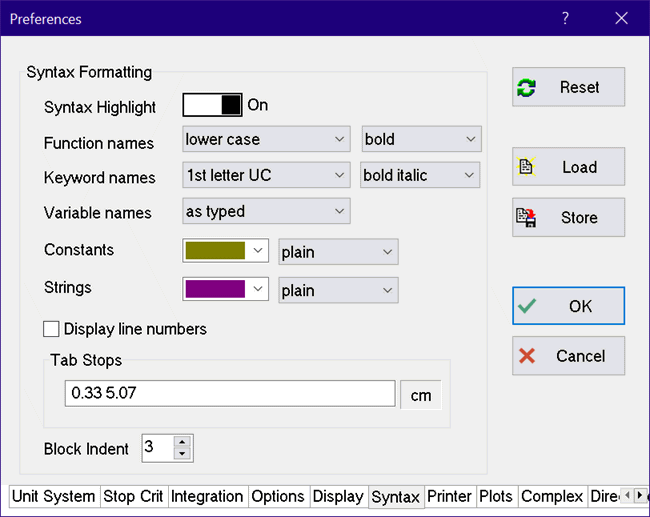Click the Tab Stops input field

[229, 394]
